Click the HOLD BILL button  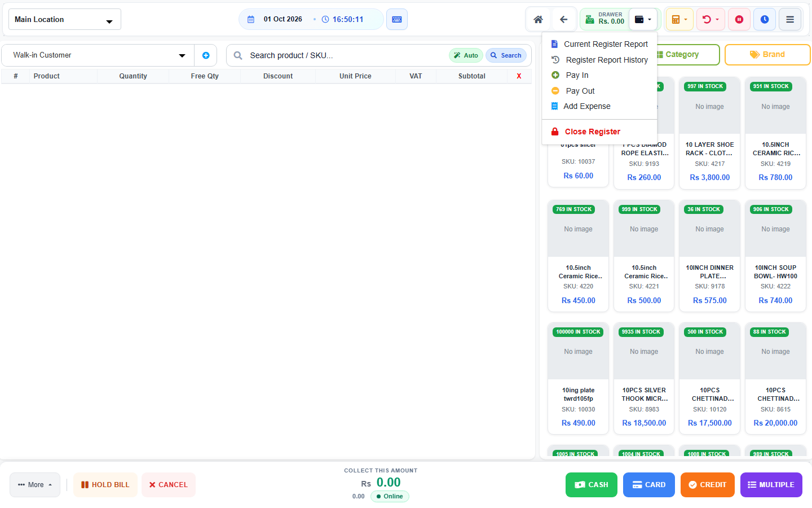coord(105,485)
